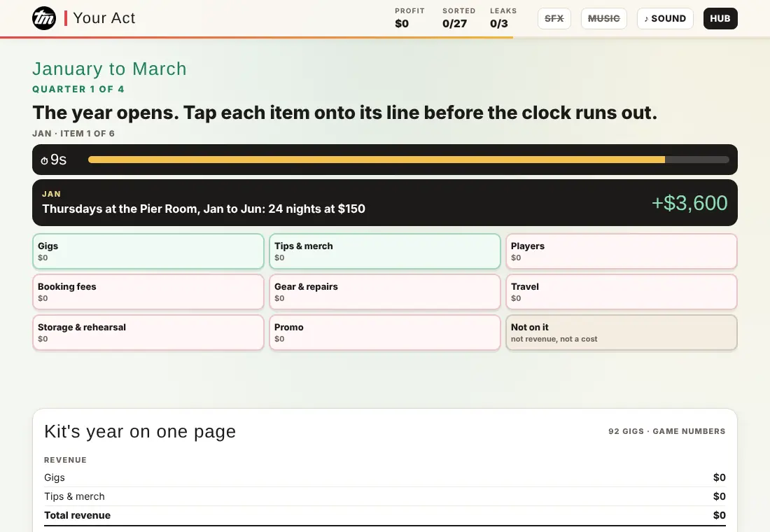Screen dimensions: 770x532
Task: Click the SORTED 0/27 counter
Action: [458, 18]
